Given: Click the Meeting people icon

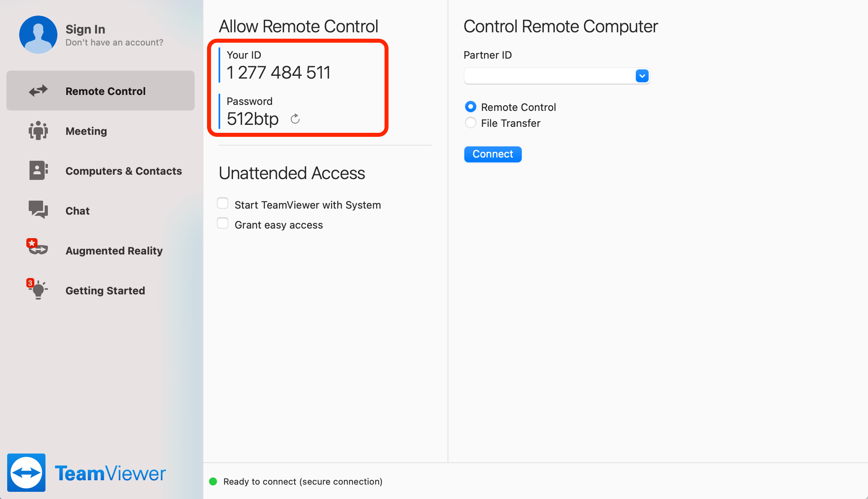Looking at the screenshot, I should point(38,131).
